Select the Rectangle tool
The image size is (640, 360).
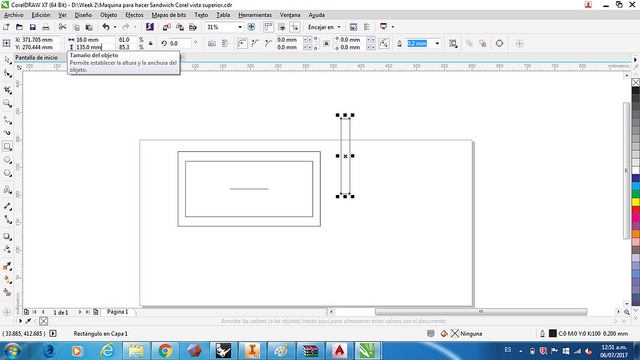(x=7, y=147)
